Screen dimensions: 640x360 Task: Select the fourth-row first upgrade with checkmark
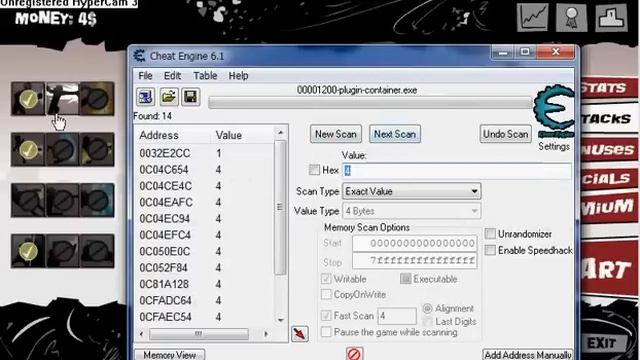click(28, 251)
